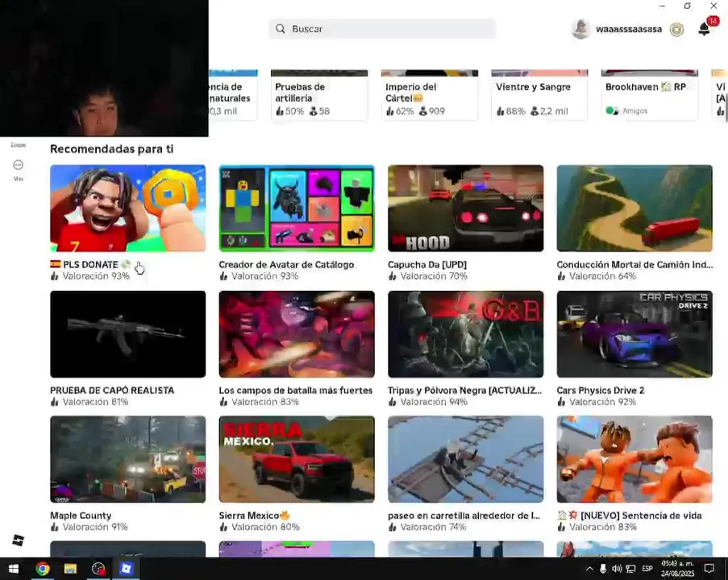Open the Imperio del Cártel card
Viewport: 728px width, 580px height.
click(430, 96)
